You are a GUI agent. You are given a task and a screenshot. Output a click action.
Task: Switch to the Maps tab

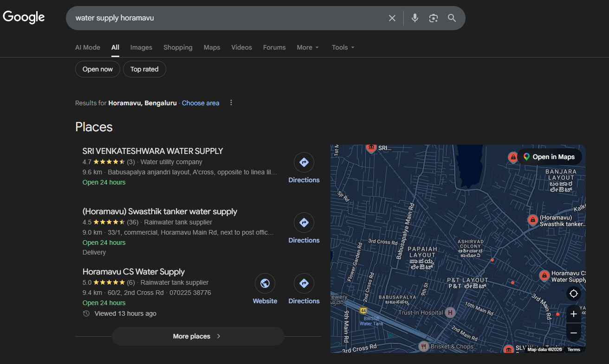click(212, 47)
